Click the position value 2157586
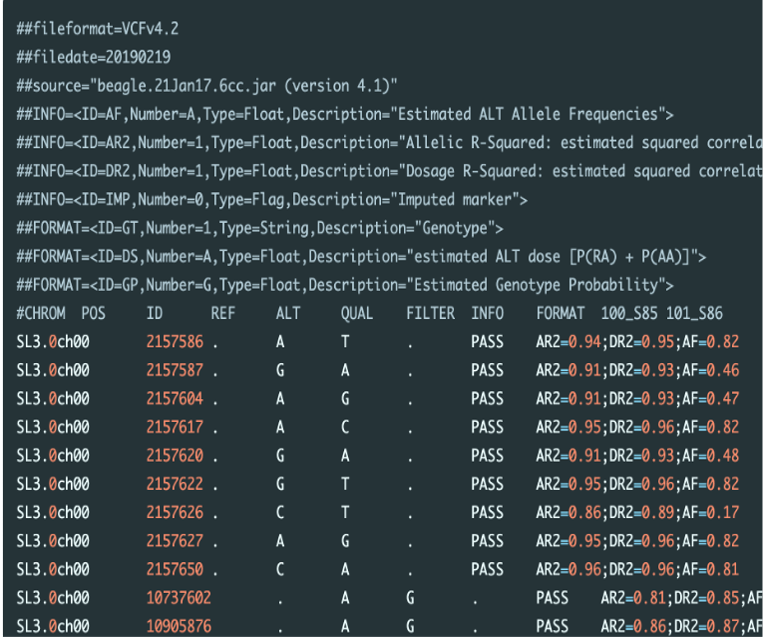Viewport: 764px width, 639px height. click(174, 342)
